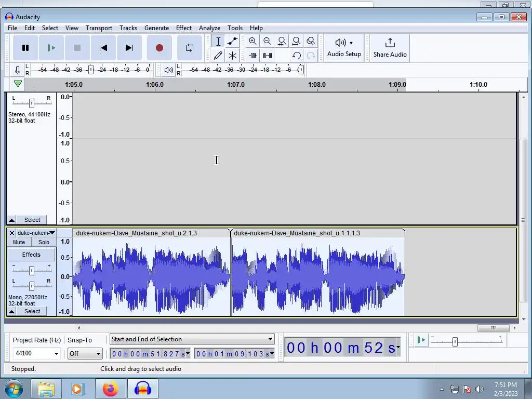
Task: Open the duke-nukem track name dropdown
Action: [36, 233]
